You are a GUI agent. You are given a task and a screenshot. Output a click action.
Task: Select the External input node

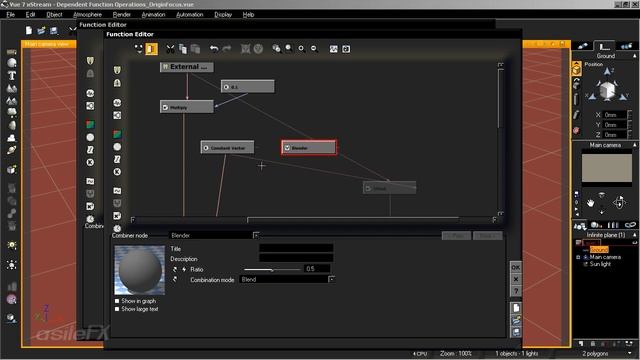click(x=187, y=67)
